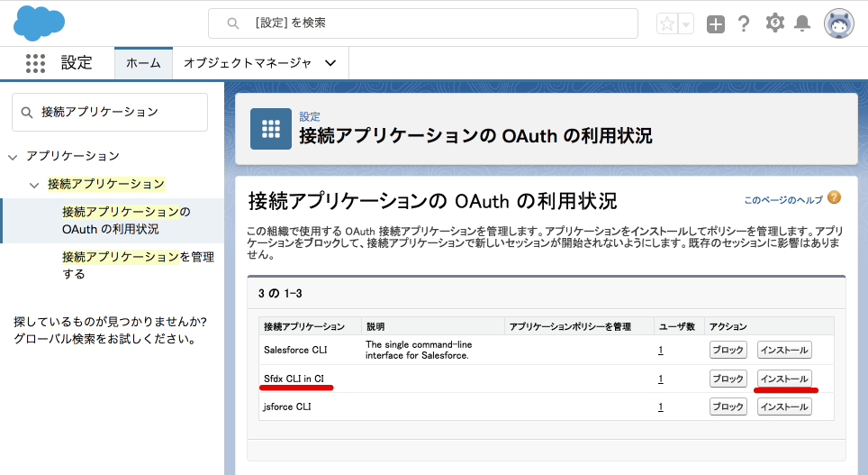Click the search magnifier in global search

pyautogui.click(x=233, y=23)
